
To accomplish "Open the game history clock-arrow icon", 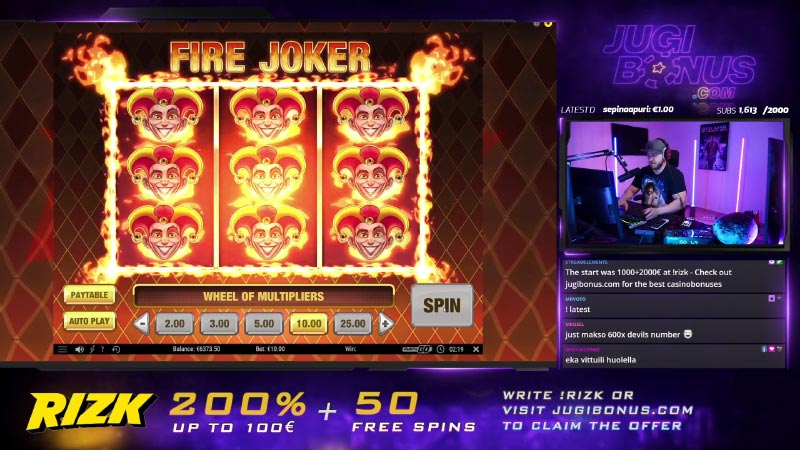I will [116, 349].
